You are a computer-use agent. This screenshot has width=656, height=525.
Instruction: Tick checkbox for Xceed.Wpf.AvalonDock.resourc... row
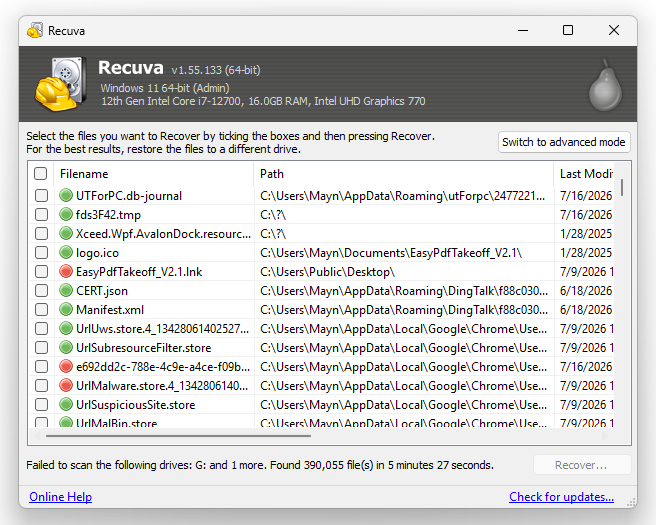point(41,233)
